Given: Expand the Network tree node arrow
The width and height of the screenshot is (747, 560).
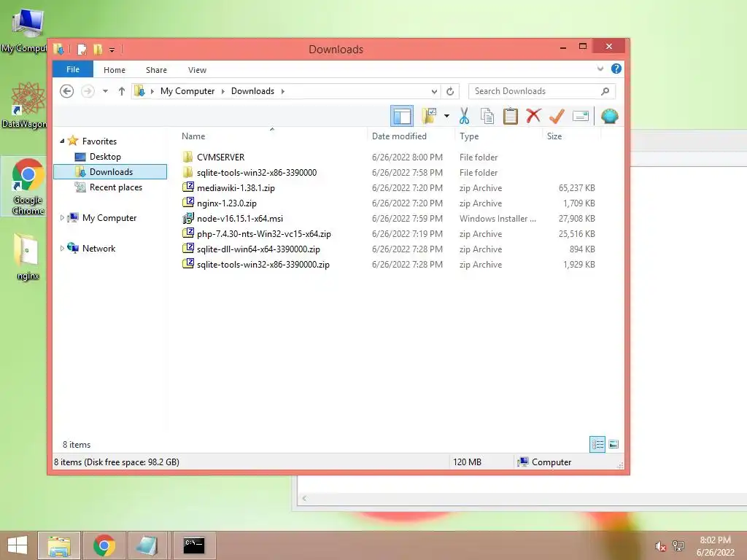Looking at the screenshot, I should [62, 248].
